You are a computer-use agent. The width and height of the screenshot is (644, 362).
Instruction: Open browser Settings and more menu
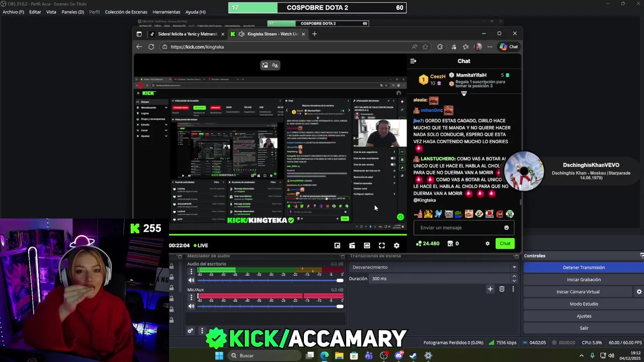[x=490, y=47]
